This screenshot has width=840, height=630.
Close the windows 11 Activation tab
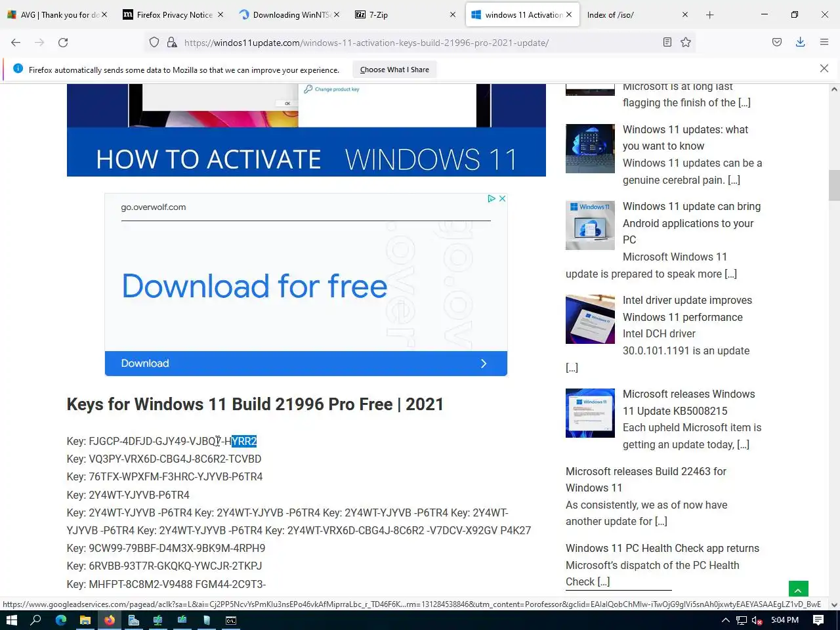click(569, 14)
